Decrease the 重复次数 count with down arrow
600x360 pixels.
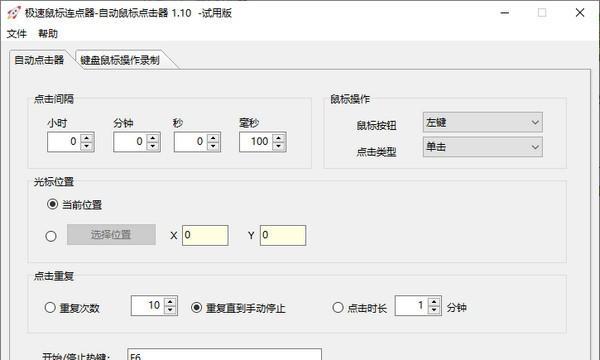point(170,310)
